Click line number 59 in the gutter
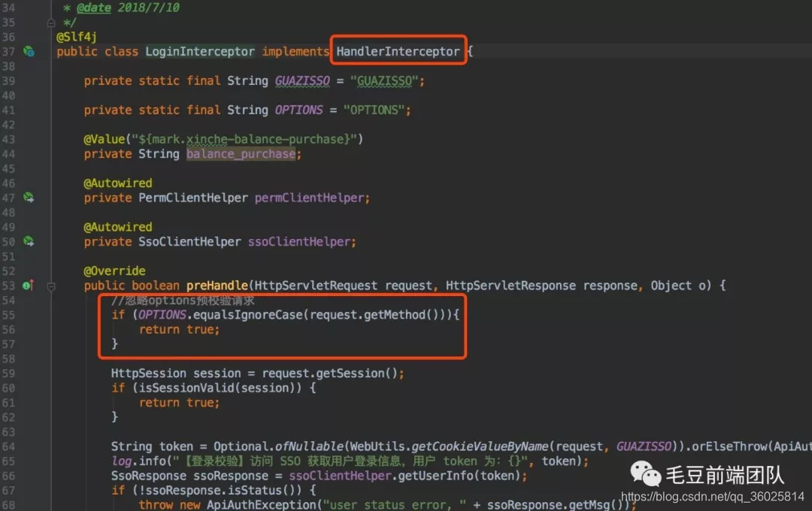 [9, 373]
